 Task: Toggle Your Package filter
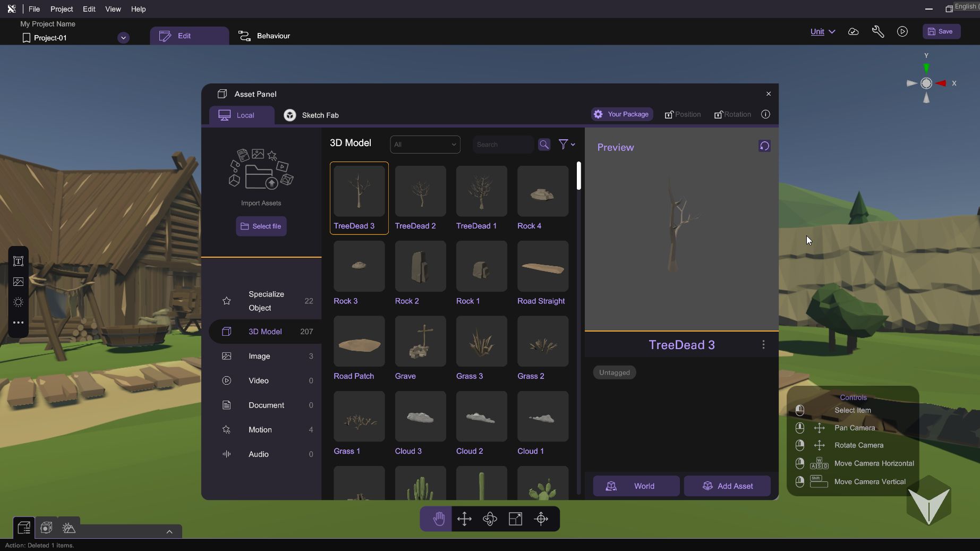(x=621, y=114)
